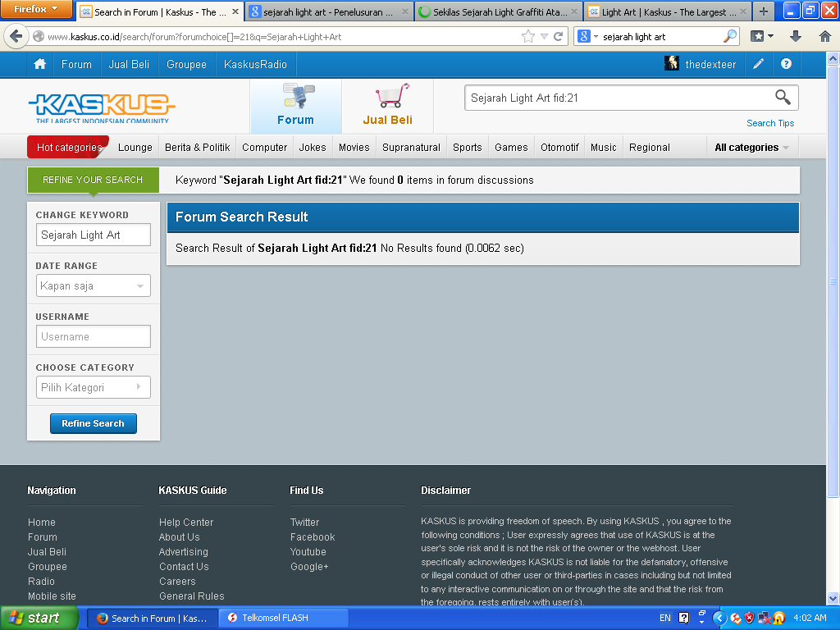This screenshot has width=840, height=630.
Task: Open a new tab with plus icon
Action: pyautogui.click(x=764, y=11)
